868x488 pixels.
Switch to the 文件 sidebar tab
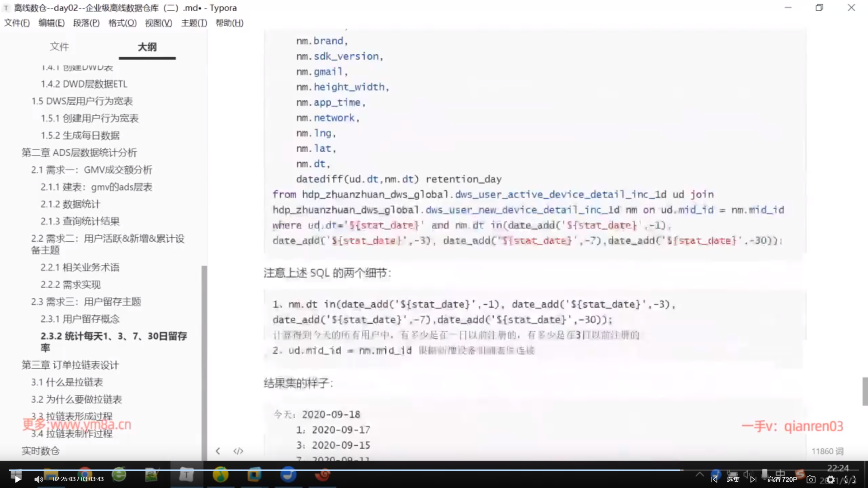59,47
